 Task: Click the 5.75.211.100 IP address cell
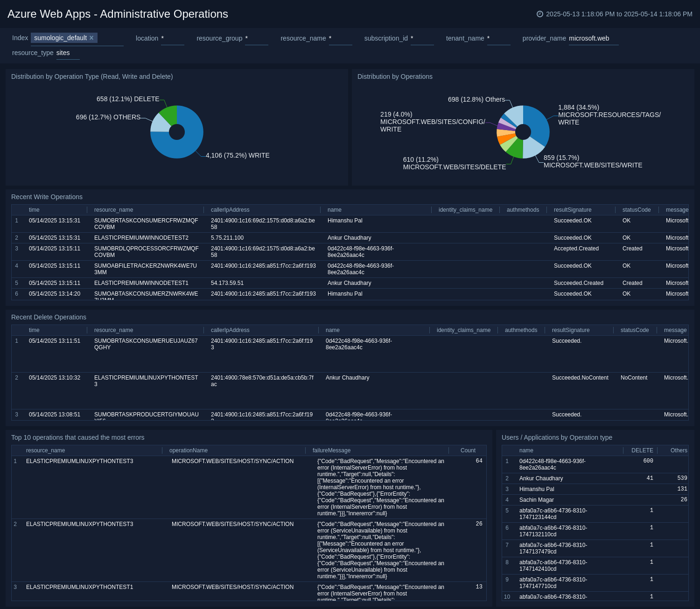pyautogui.click(x=227, y=238)
